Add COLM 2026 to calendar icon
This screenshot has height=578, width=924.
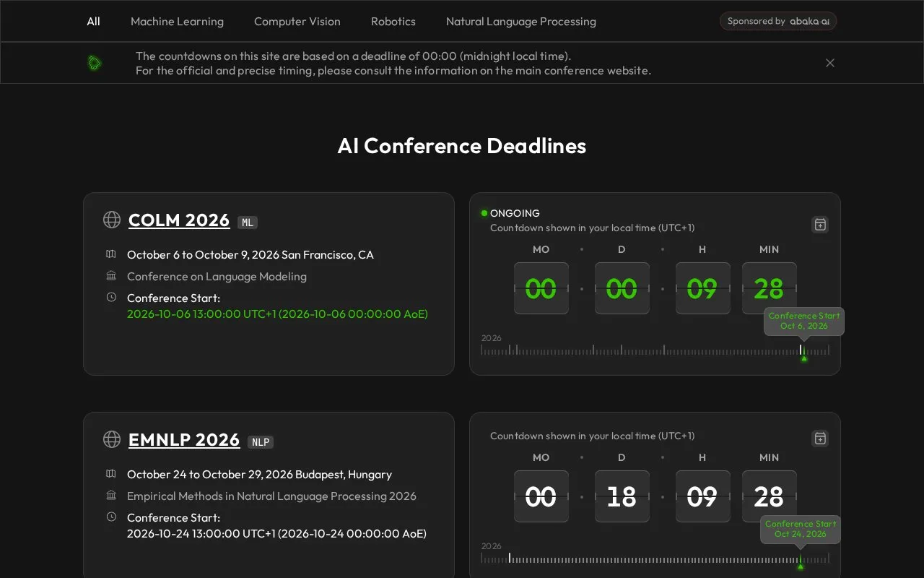coord(820,225)
